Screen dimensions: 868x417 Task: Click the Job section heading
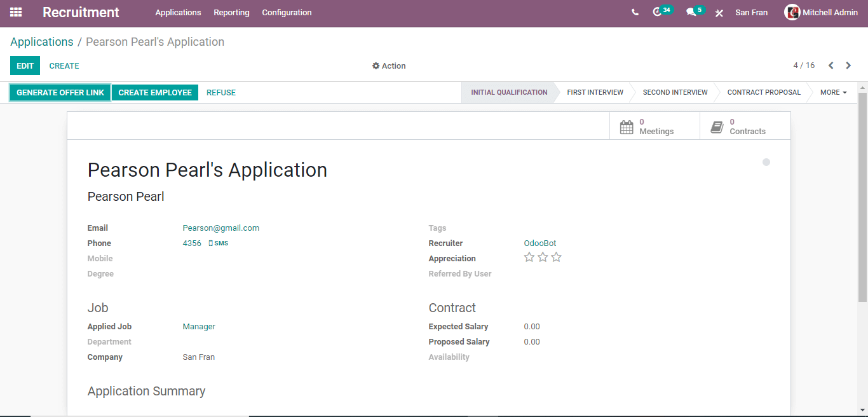pos(98,308)
